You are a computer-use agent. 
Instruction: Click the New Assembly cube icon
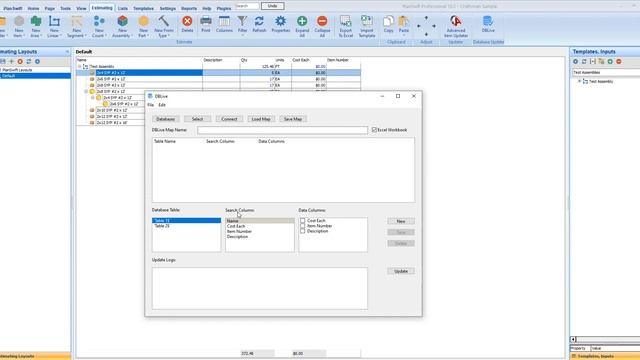pyautogui.click(x=122, y=21)
